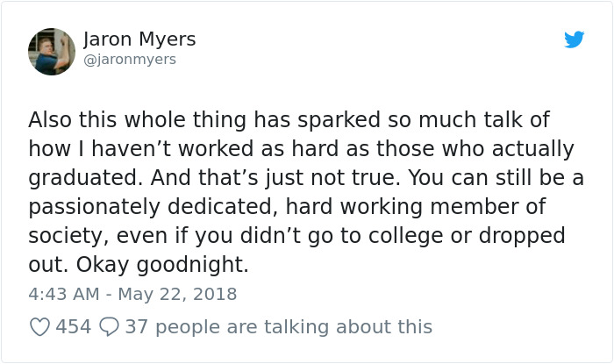Click the word "dropped" in the tweet
The height and width of the screenshot is (364, 614).
(x=522, y=236)
